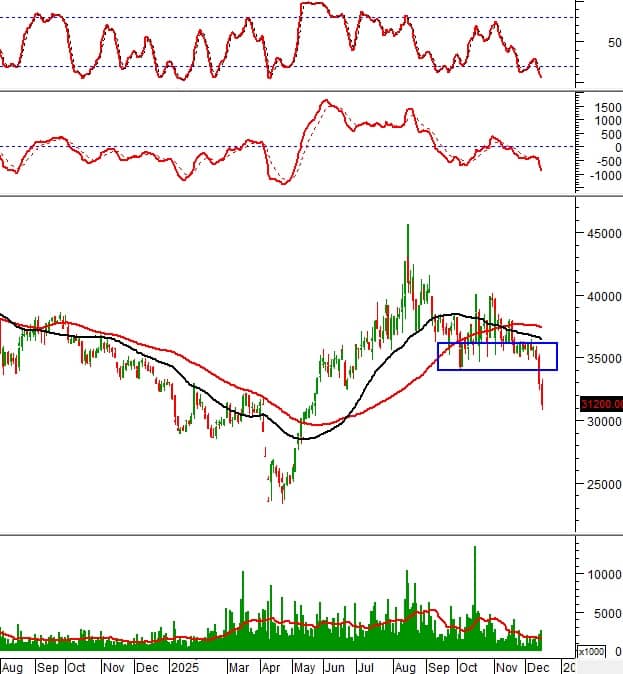Click the 35000 price axis label
The image size is (623, 674).
pyautogui.click(x=600, y=358)
